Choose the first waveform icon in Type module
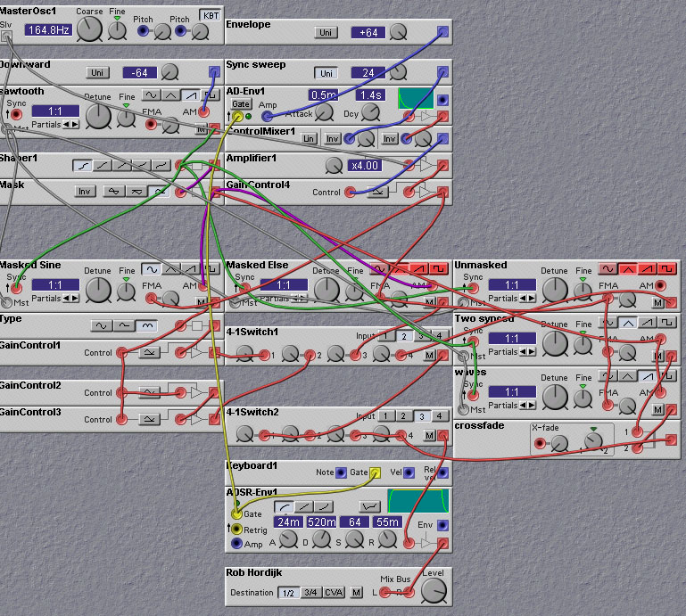686x616 pixels. (102, 326)
